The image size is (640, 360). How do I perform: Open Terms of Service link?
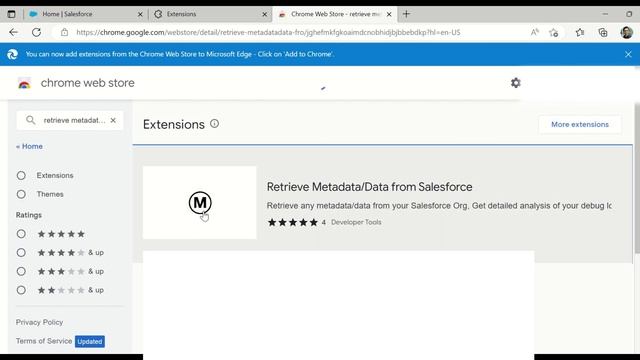pyautogui.click(x=44, y=341)
